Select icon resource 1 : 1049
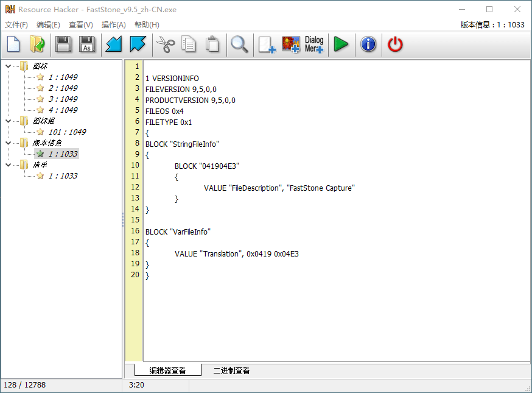Image resolution: width=532 pixels, height=393 pixels. click(63, 77)
